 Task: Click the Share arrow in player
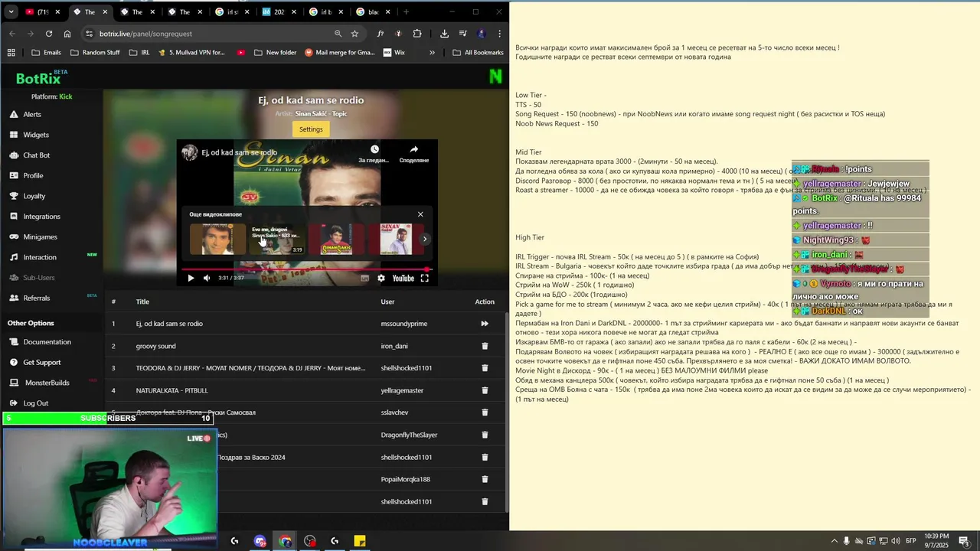click(414, 149)
